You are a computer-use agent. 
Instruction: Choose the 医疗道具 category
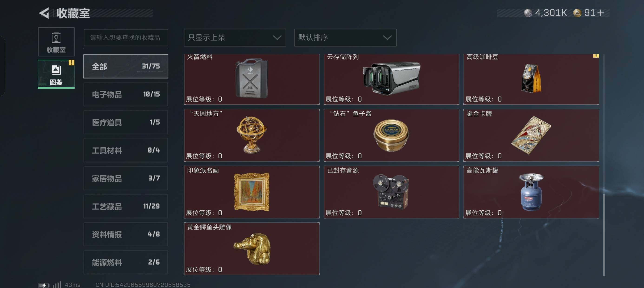(x=126, y=122)
